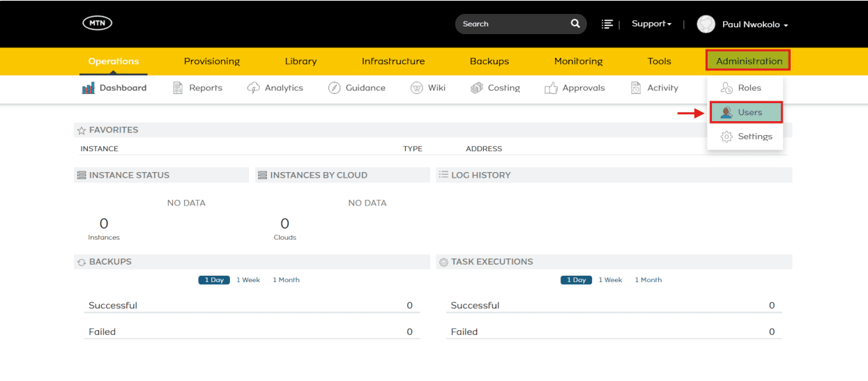Select Users from Administration menu
868x381 pixels.
pos(746,112)
